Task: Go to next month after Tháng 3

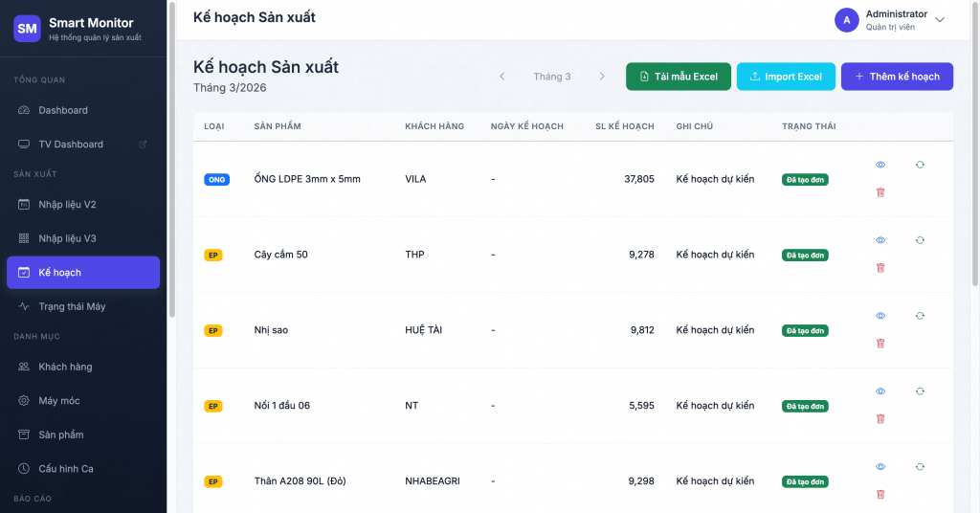Action: tap(602, 77)
